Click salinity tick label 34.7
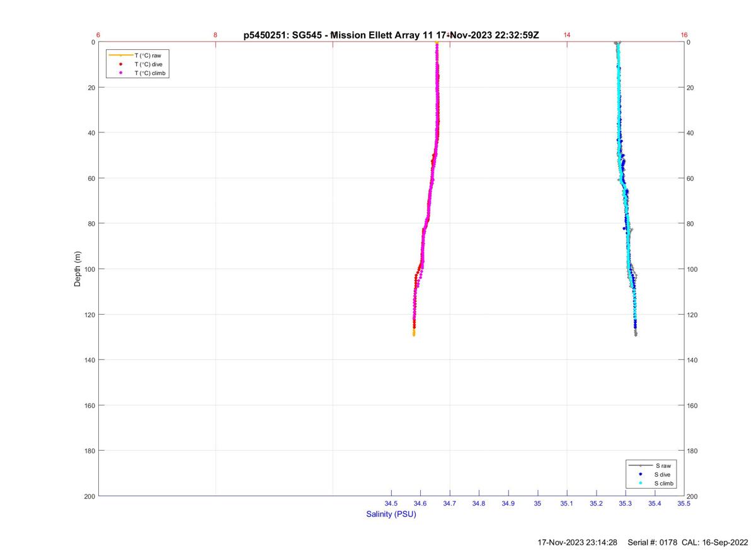Image resolution: width=756 pixels, height=558 pixels. [450, 504]
